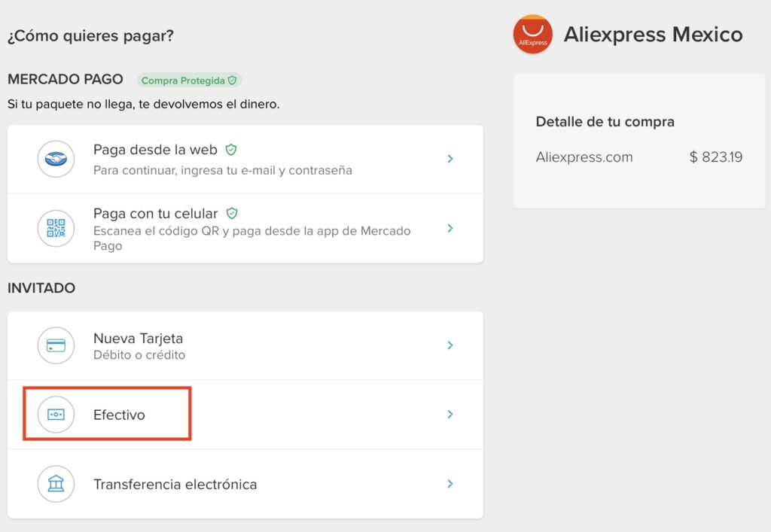Viewport: 771px width, 532px height.
Task: Click the credit card icon for Nueva Tarjeta
Action: click(x=56, y=345)
